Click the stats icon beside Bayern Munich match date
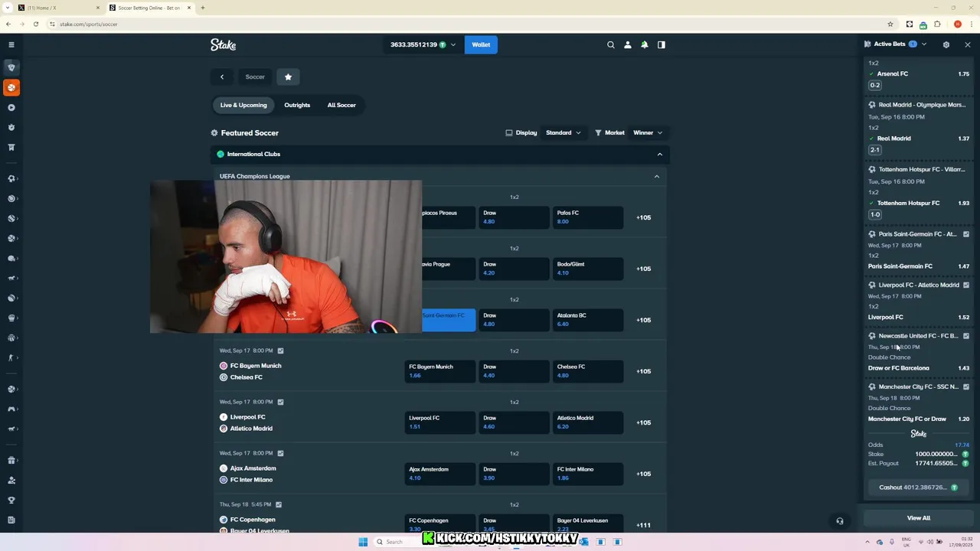This screenshot has height=551, width=980. (x=280, y=350)
